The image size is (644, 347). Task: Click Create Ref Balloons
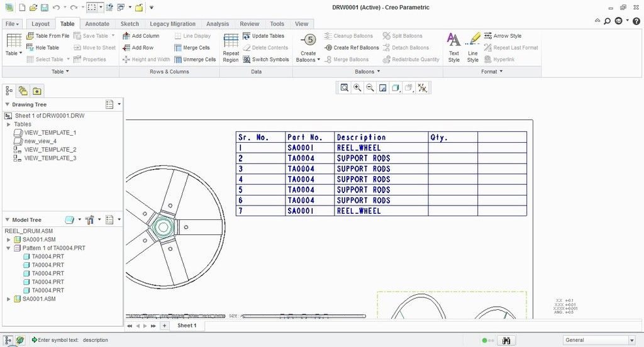pos(352,48)
